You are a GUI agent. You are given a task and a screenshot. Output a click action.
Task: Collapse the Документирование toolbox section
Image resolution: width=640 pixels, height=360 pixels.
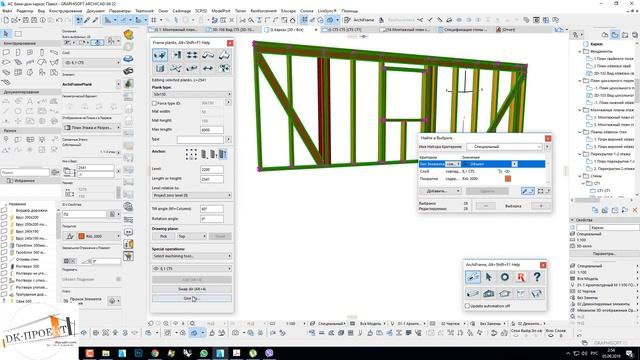pyautogui.click(x=30, y=92)
